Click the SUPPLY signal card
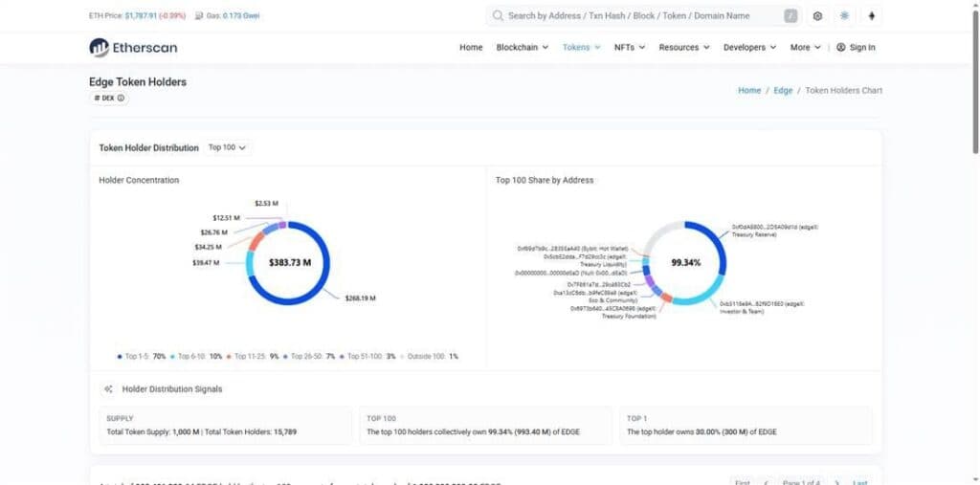 click(x=226, y=426)
